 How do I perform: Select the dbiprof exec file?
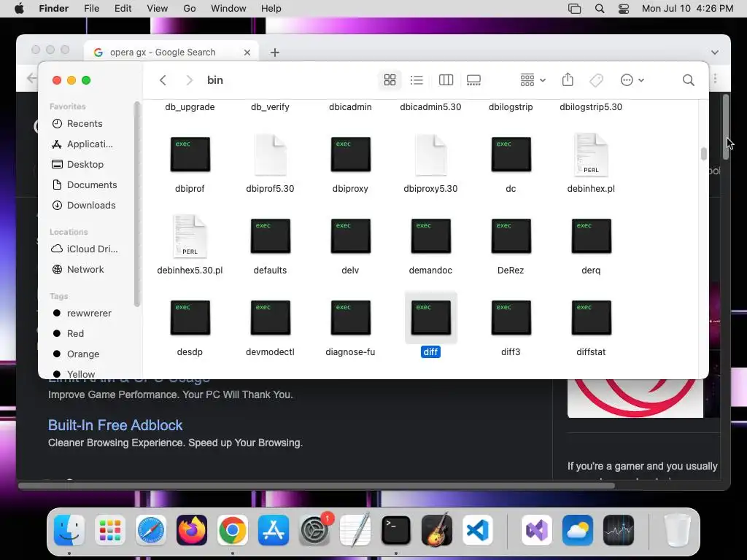point(190,155)
